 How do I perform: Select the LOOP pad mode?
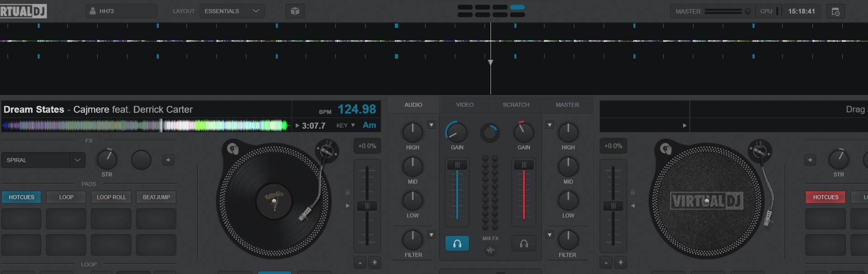(66, 197)
